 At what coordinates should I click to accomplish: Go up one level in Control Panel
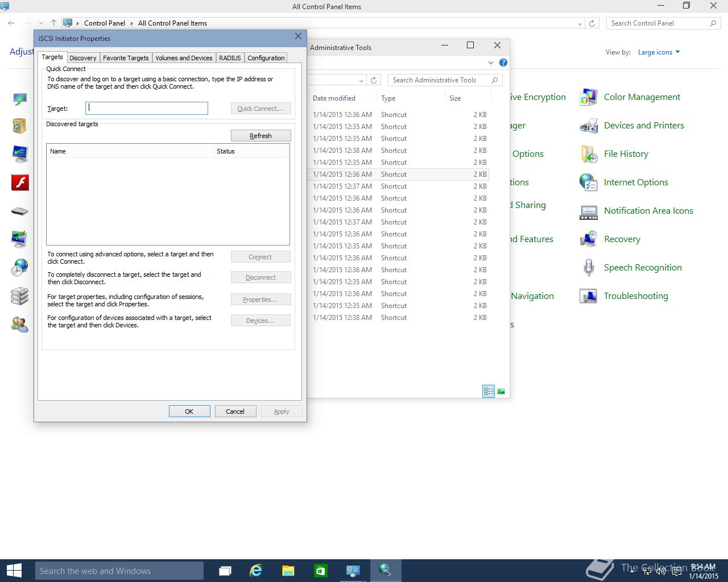click(x=53, y=23)
